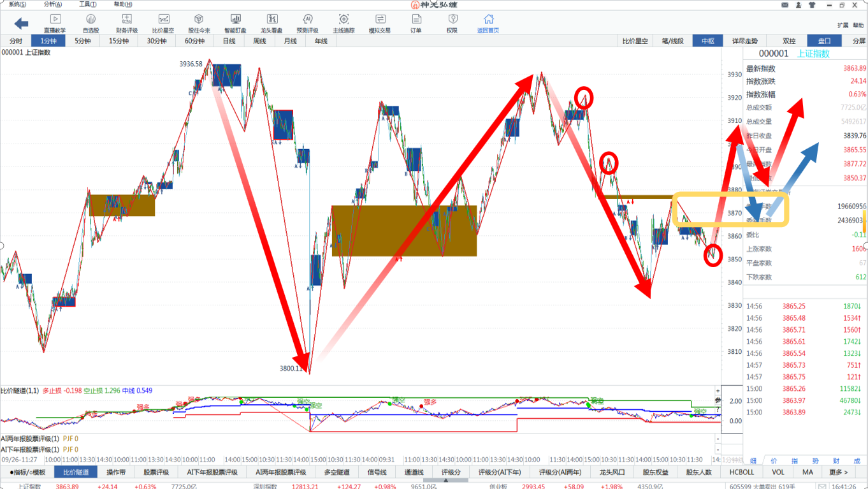Expand the 更多 > indicator list

click(x=838, y=472)
